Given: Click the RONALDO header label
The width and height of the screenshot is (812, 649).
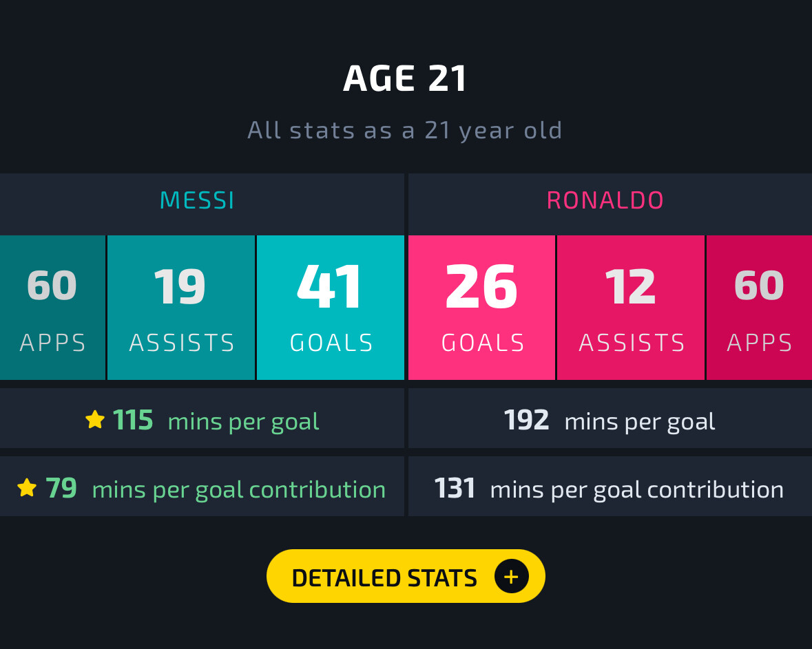Looking at the screenshot, I should coord(605,201).
